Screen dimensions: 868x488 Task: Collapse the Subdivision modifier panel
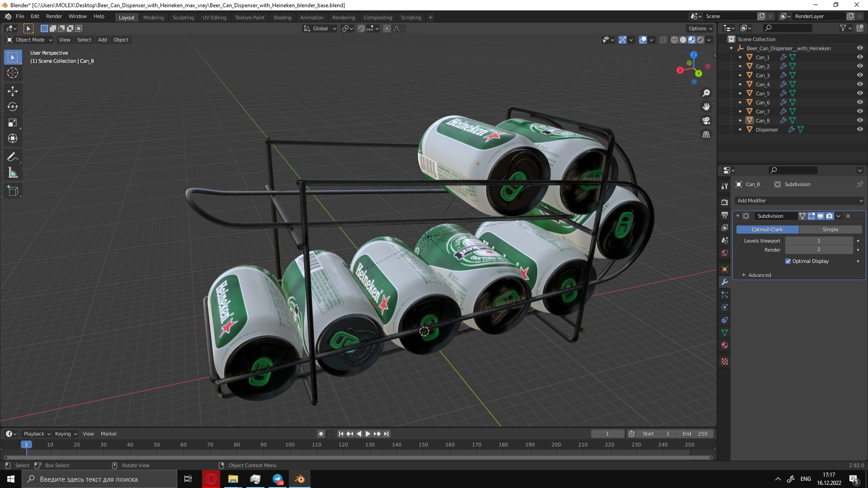point(738,216)
